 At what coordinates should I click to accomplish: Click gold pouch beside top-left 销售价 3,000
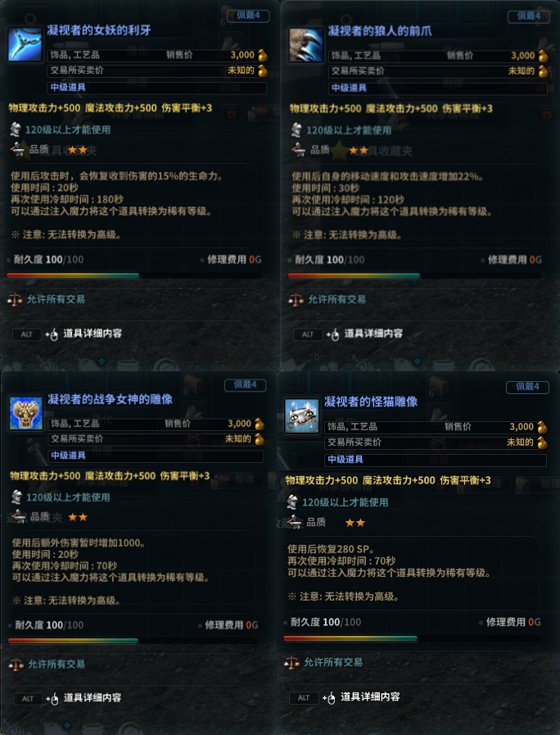263,56
